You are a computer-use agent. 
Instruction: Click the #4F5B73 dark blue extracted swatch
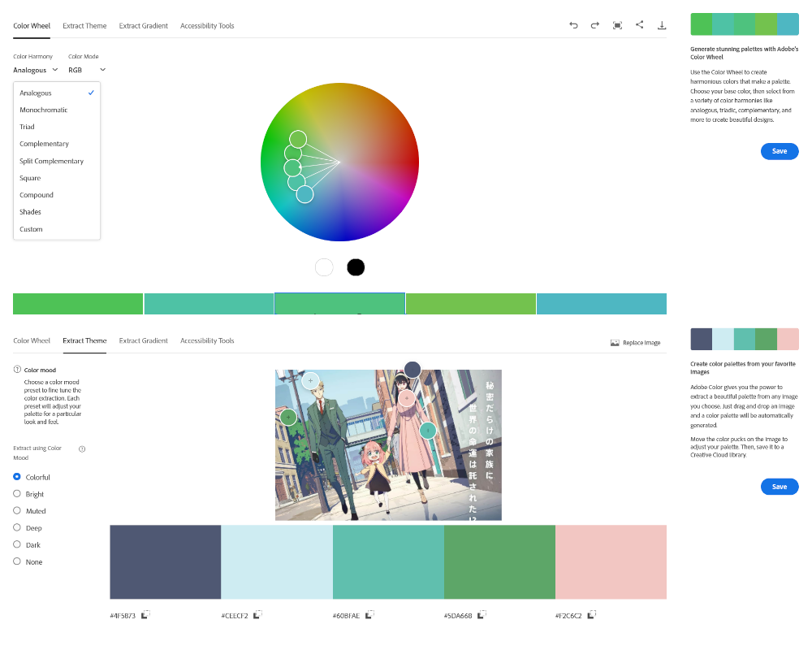165,562
